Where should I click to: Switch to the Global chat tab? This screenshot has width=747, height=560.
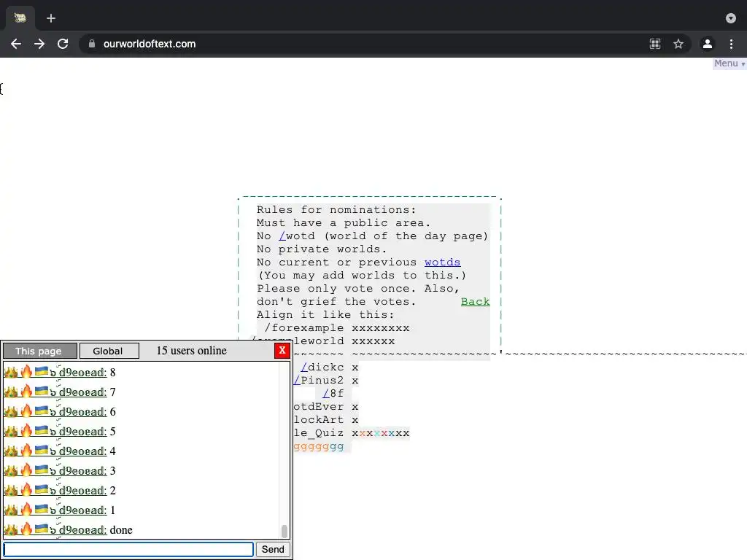point(109,351)
